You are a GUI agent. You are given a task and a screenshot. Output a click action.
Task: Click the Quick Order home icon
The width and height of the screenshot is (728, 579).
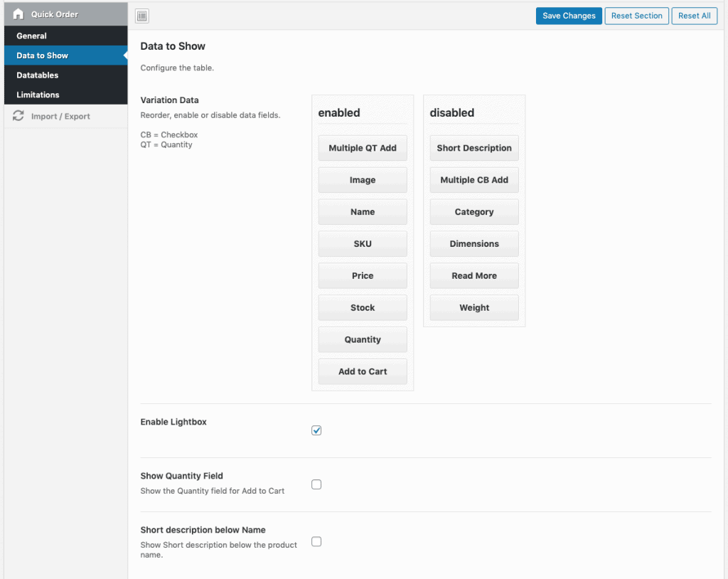click(x=18, y=14)
